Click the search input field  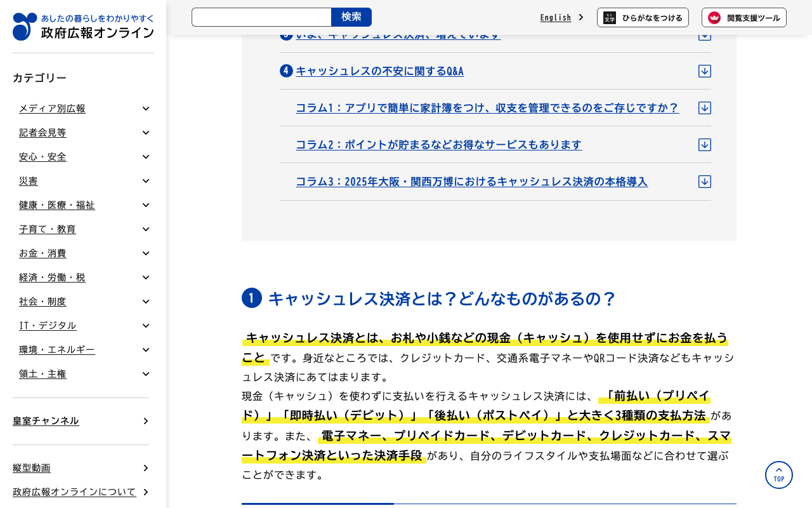click(261, 17)
